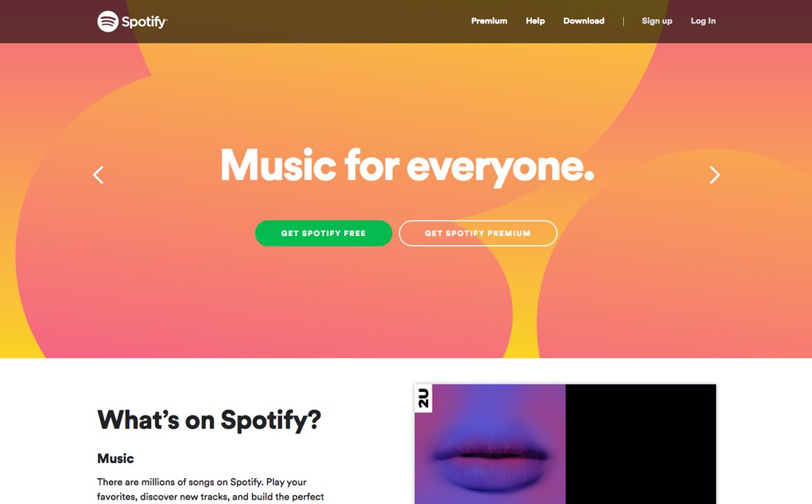The image size is (812, 504).
Task: Open the Premium navigation item
Action: coord(489,21)
